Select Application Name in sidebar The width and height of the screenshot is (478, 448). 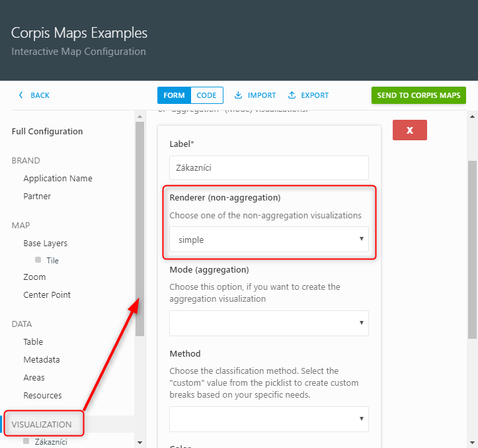click(58, 178)
